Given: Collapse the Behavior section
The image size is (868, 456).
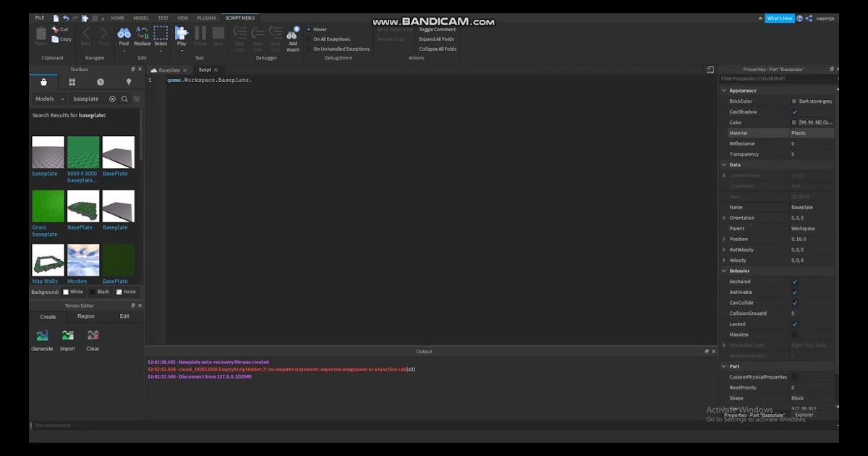Looking at the screenshot, I should 724,271.
